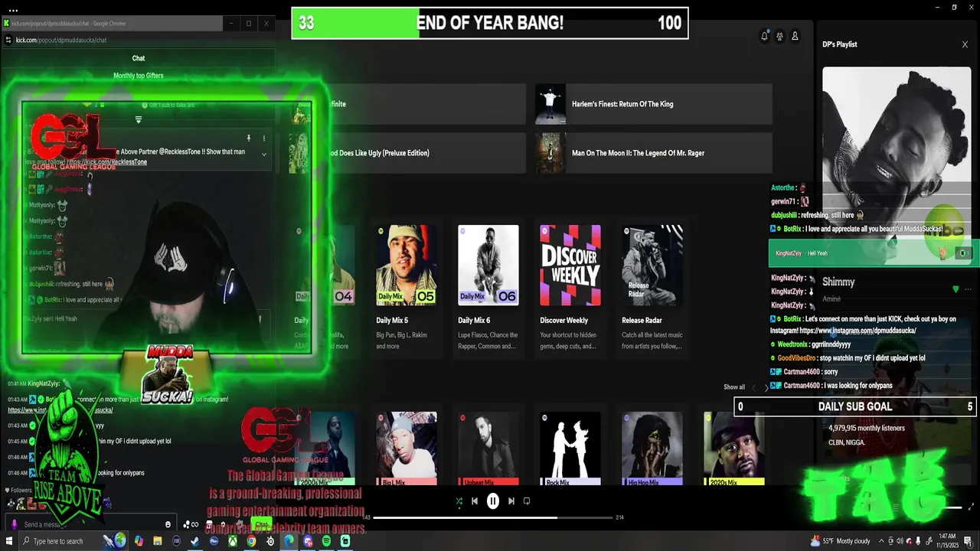Open the Rock Mix card
Image resolution: width=980 pixels, height=551 pixels.
(x=570, y=448)
